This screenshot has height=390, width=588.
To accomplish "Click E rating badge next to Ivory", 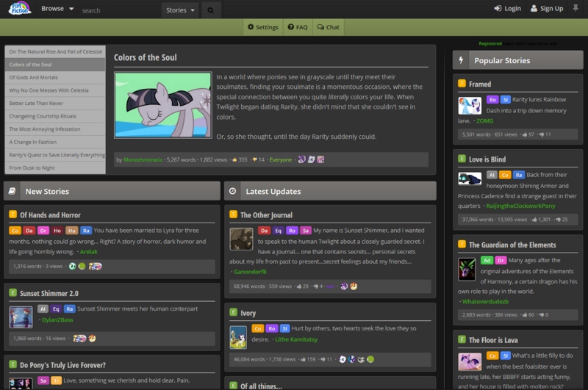I will pos(233,312).
